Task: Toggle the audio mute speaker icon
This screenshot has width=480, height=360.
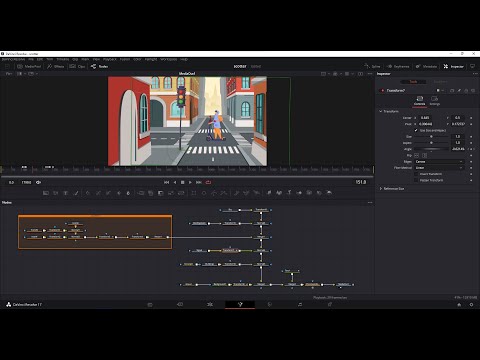Action: (38, 182)
